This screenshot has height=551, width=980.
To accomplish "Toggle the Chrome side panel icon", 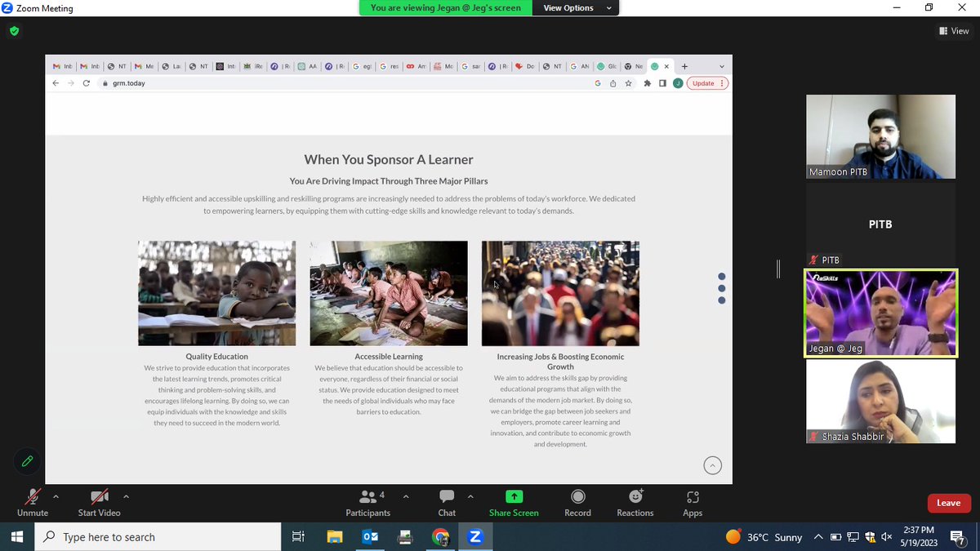I will point(662,83).
